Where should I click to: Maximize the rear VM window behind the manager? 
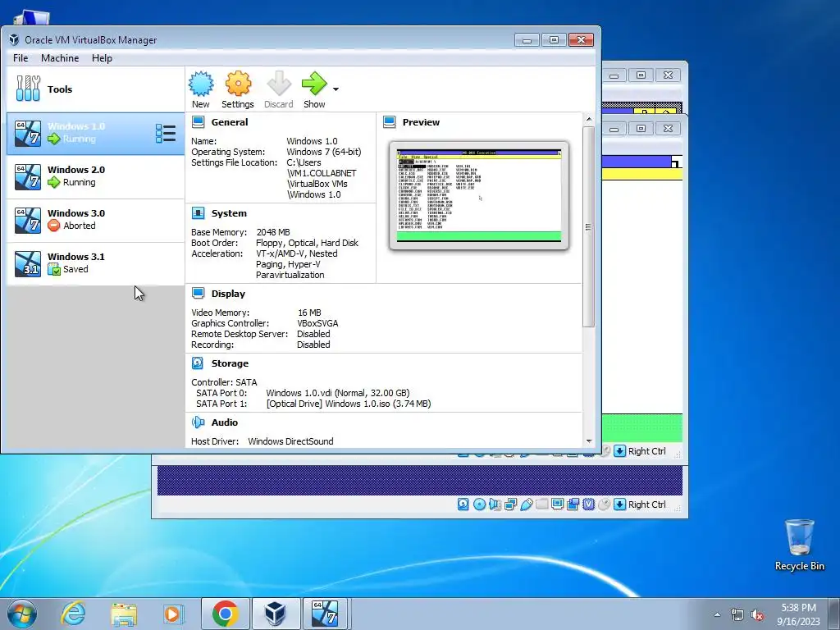tap(641, 75)
